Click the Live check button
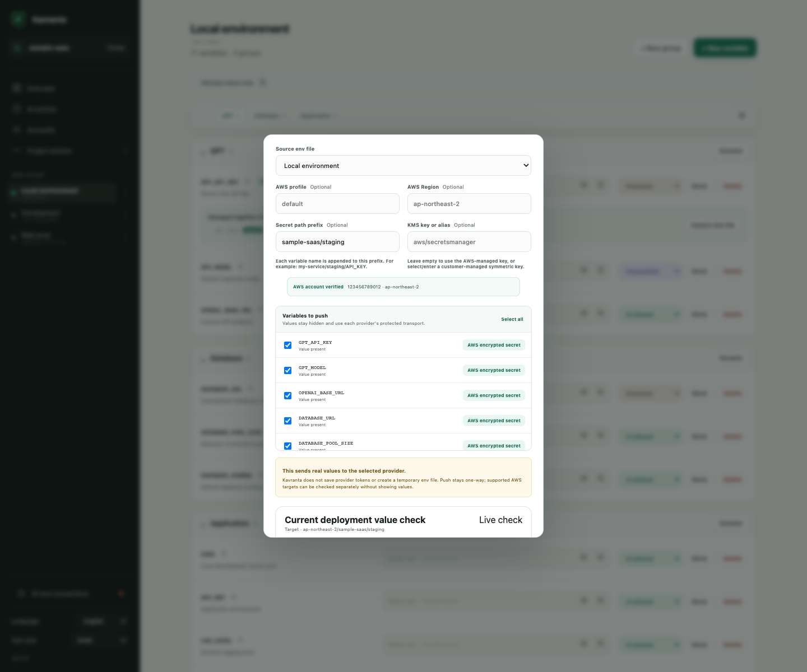The image size is (807, 672). (500, 520)
